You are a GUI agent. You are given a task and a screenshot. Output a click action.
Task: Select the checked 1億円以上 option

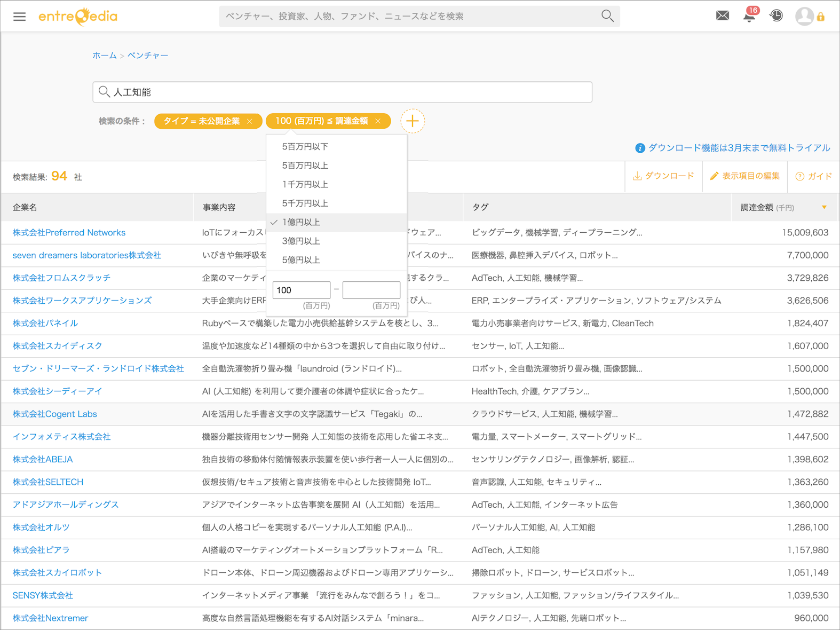[301, 222]
